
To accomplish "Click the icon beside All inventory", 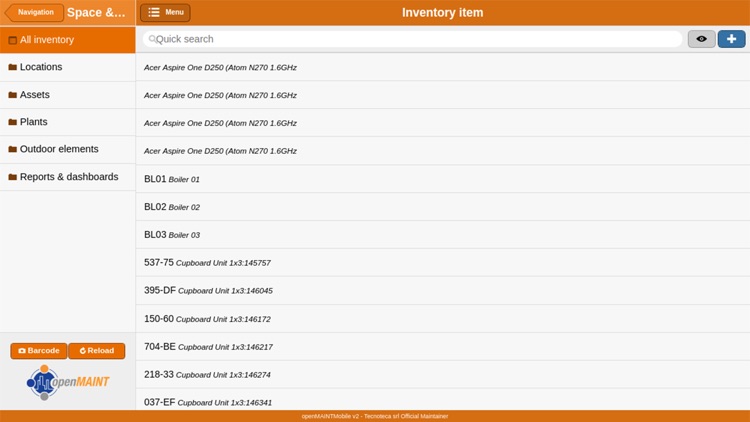I will [x=12, y=40].
